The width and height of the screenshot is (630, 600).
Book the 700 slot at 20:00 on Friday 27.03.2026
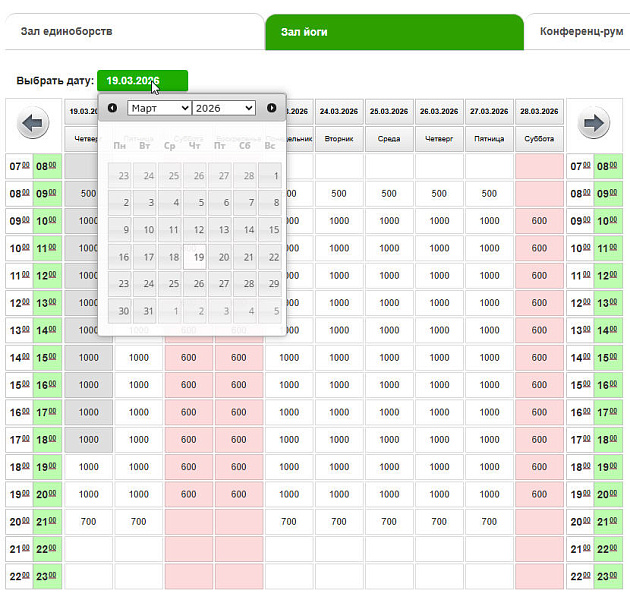[x=489, y=521]
